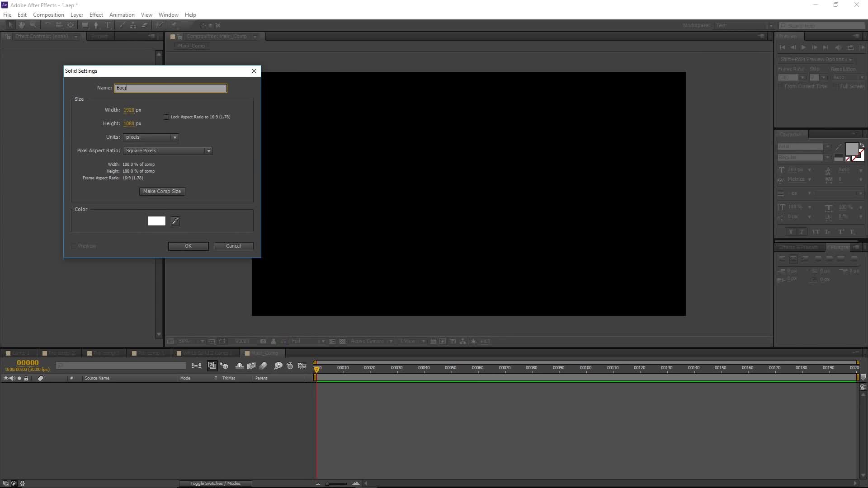Viewport: 868px width, 488px height.
Task: Open Effect Controls panel dropdown arrow
Action: (76, 37)
